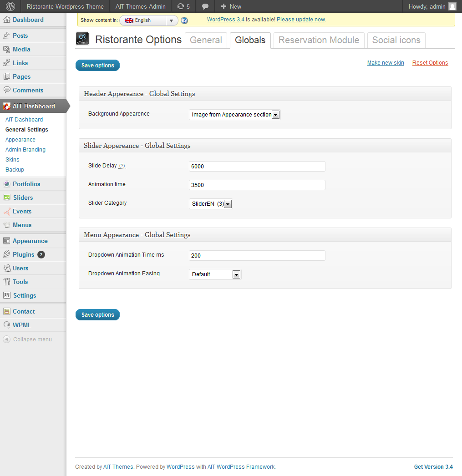Click the blue help question mark icon

pyautogui.click(x=184, y=20)
